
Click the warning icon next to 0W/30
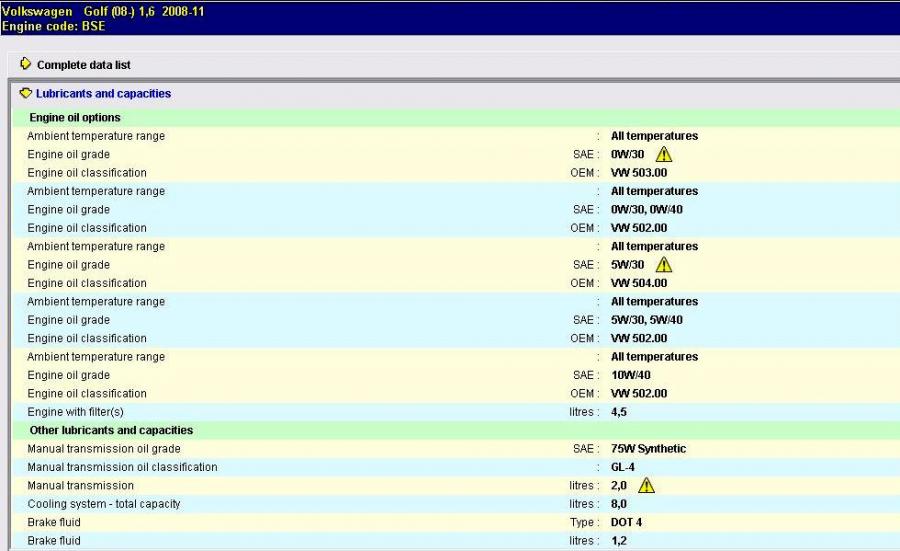point(664,155)
